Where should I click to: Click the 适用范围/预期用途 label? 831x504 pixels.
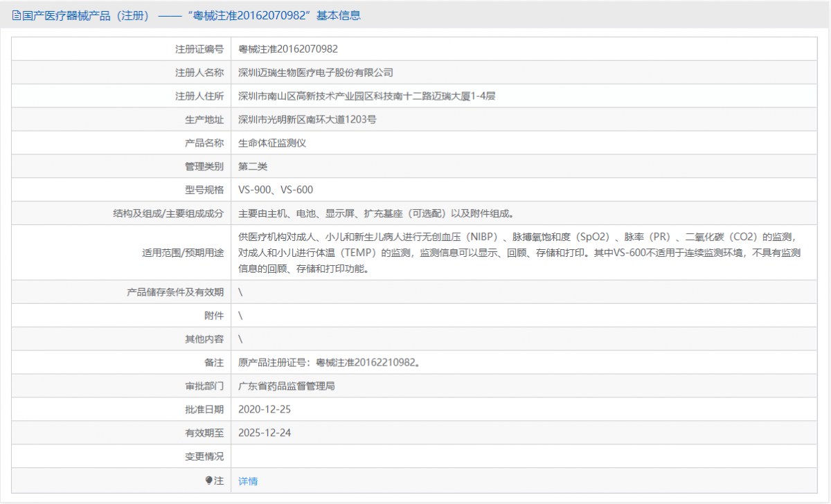[x=183, y=253]
